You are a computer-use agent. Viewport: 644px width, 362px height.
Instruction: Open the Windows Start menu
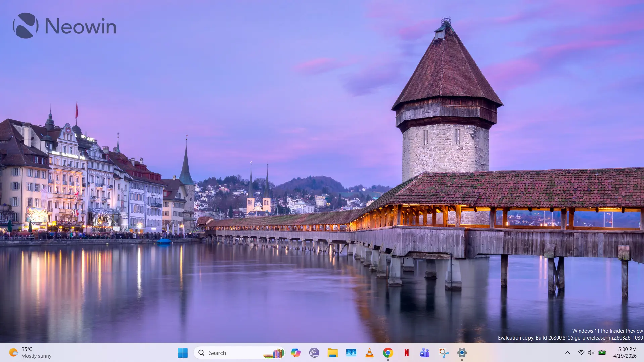183,353
